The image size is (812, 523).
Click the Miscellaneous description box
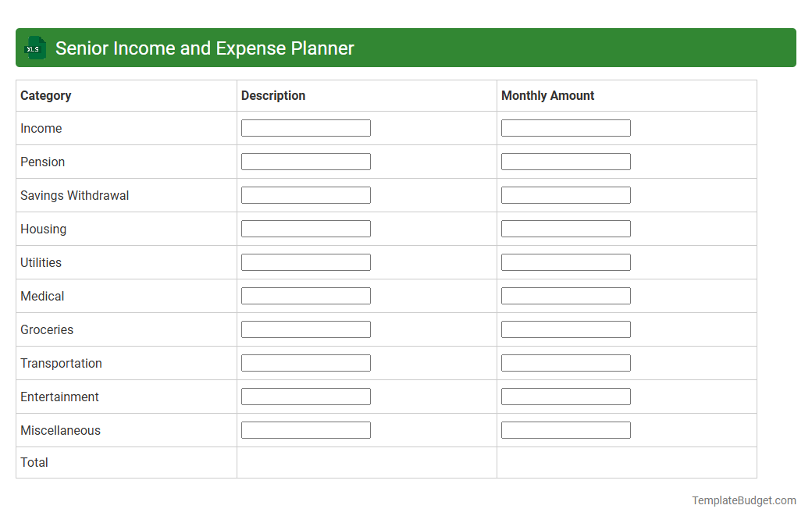point(306,429)
